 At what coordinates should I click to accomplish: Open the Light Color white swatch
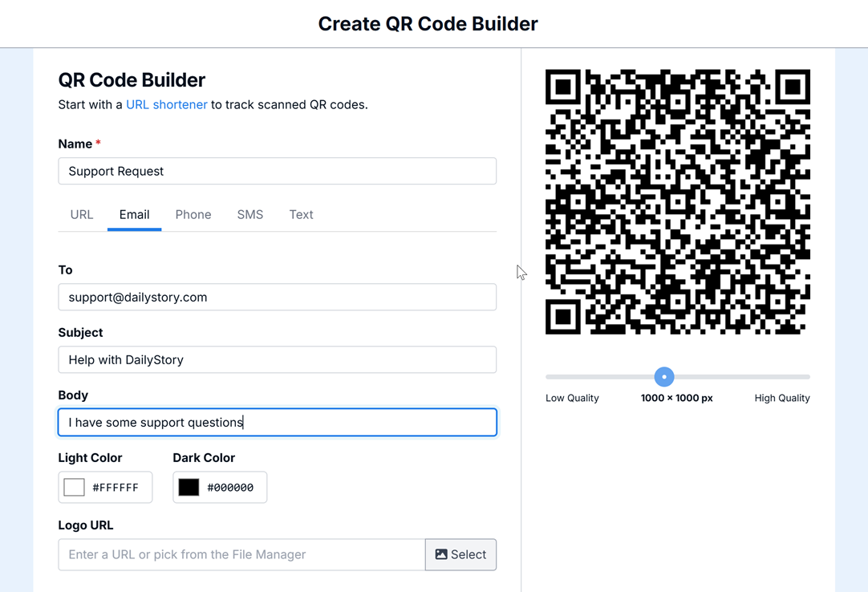pyautogui.click(x=75, y=487)
